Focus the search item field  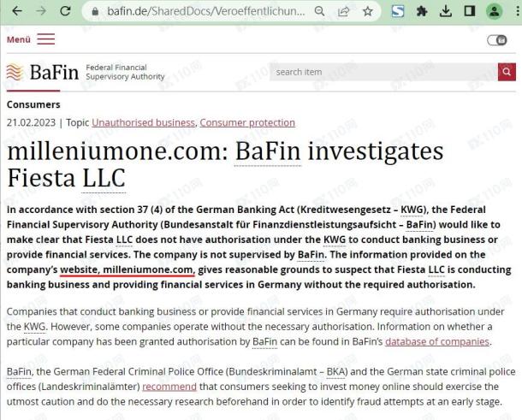383,72
